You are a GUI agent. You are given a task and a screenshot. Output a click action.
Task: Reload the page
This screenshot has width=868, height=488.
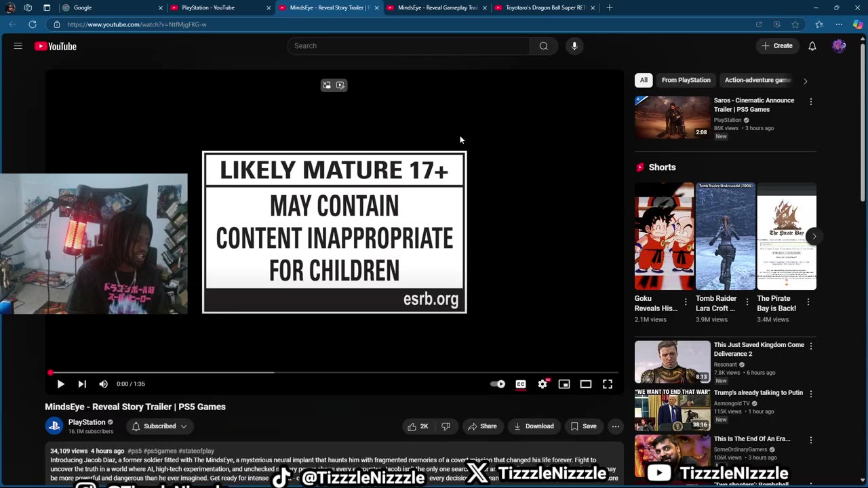pyautogui.click(x=32, y=24)
